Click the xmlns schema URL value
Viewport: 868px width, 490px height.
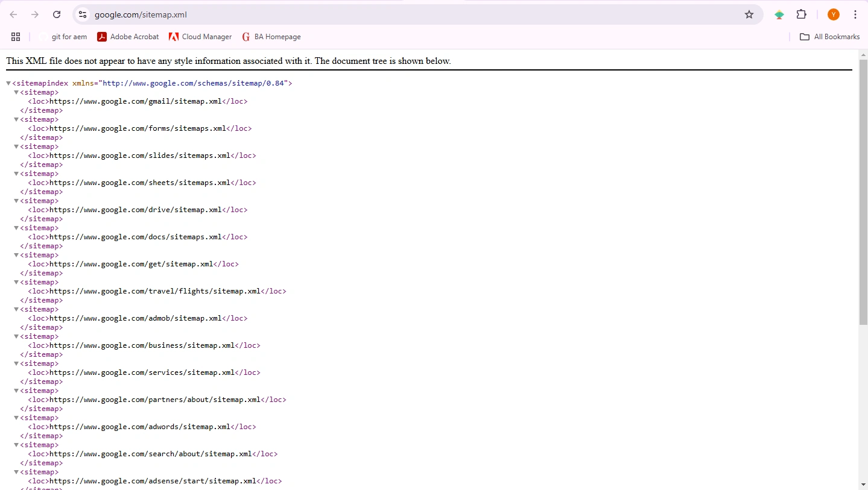tap(193, 83)
